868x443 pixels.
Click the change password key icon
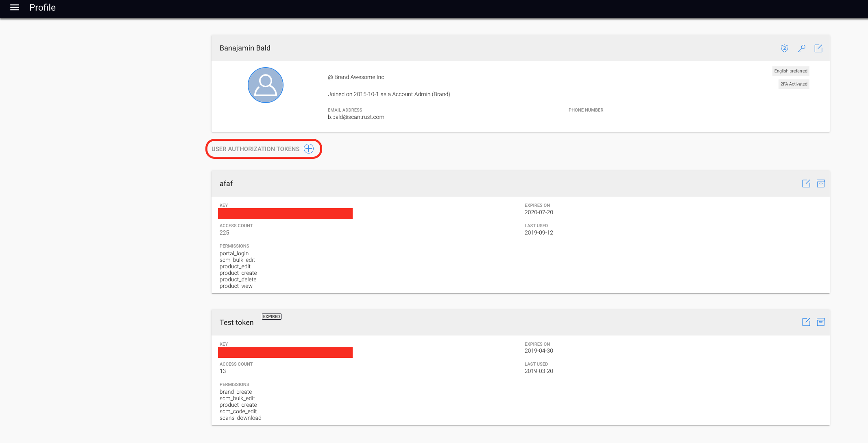point(802,48)
